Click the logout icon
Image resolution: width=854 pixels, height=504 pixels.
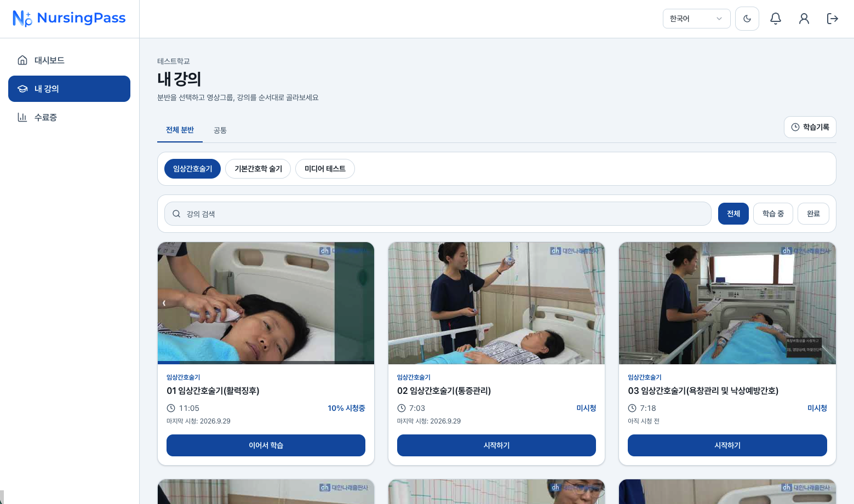pyautogui.click(x=833, y=19)
